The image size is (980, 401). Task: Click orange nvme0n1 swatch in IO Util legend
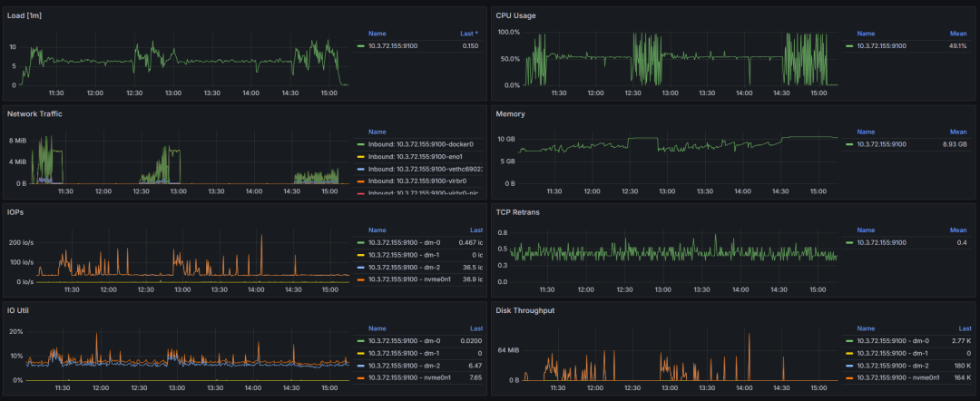tap(360, 377)
